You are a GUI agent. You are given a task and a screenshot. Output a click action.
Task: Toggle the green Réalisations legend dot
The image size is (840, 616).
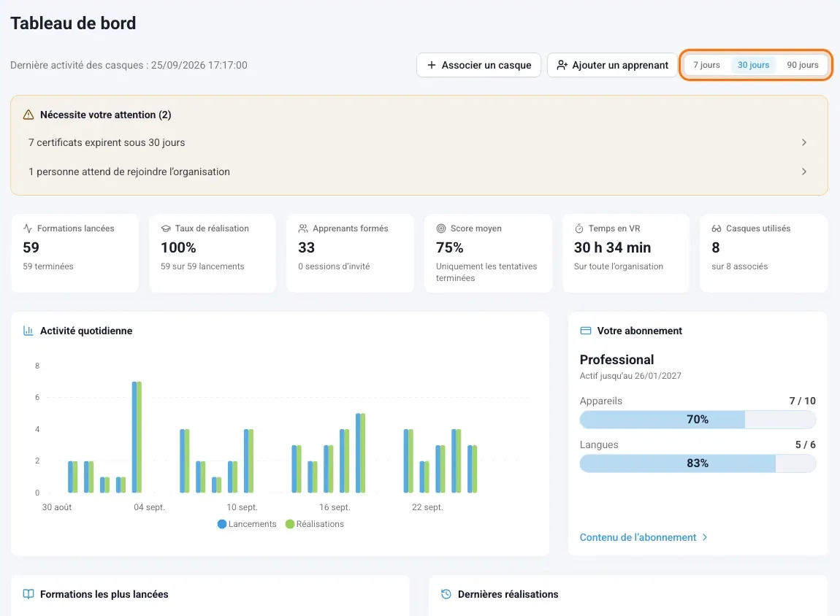coord(290,524)
